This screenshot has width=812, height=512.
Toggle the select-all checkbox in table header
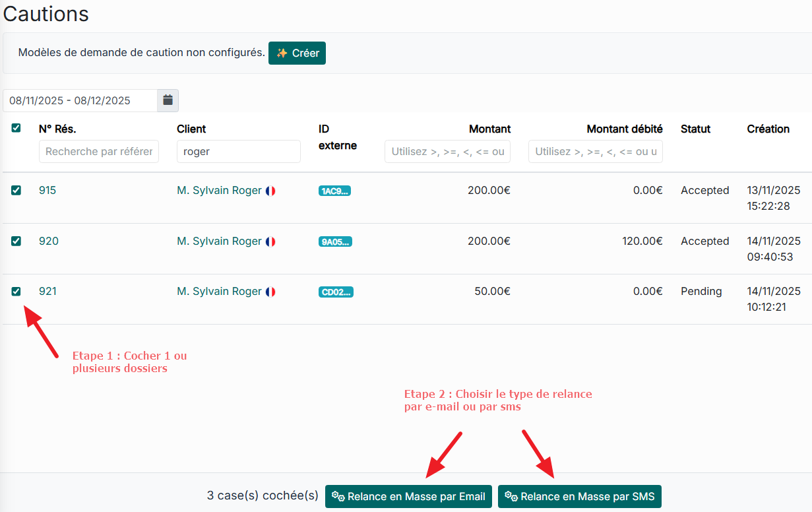pyautogui.click(x=16, y=128)
